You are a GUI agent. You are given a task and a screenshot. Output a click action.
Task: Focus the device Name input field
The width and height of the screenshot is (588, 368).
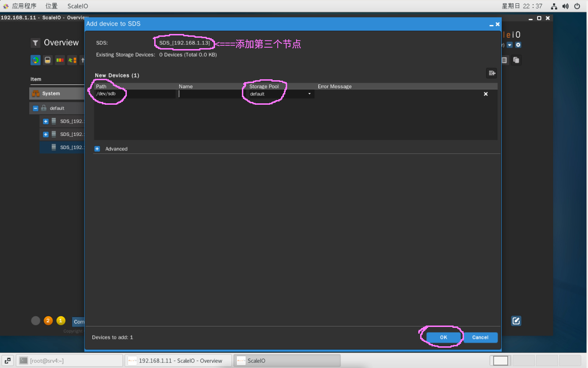(209, 94)
